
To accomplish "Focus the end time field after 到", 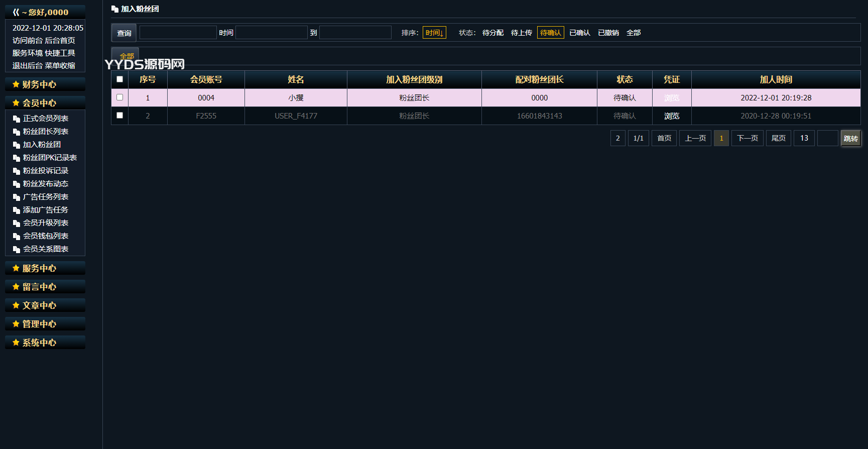I will pos(355,33).
